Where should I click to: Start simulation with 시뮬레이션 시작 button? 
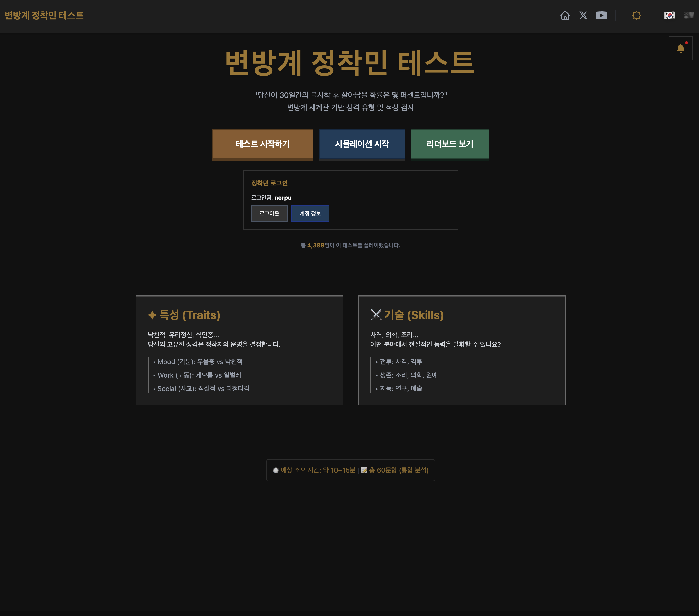point(362,144)
